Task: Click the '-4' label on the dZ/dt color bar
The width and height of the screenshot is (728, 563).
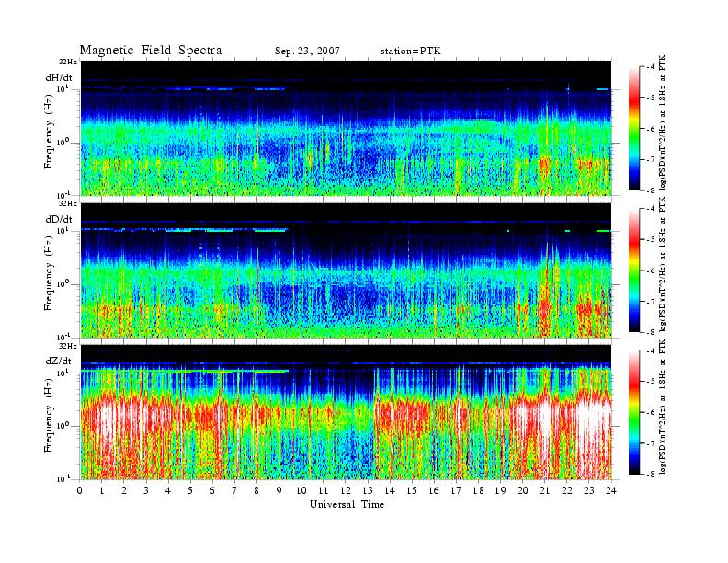Action: (651, 350)
